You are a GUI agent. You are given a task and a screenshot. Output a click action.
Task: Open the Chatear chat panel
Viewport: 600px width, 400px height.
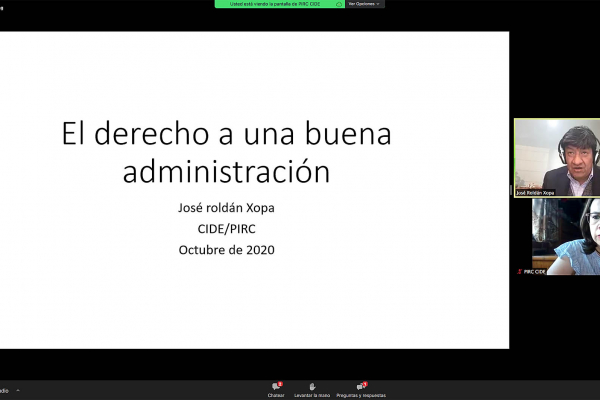[x=276, y=390]
